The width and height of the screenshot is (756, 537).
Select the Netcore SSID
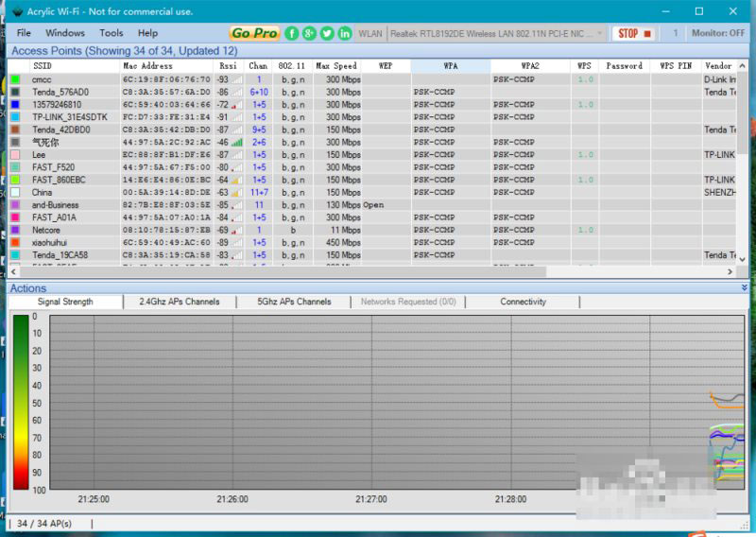tap(45, 230)
